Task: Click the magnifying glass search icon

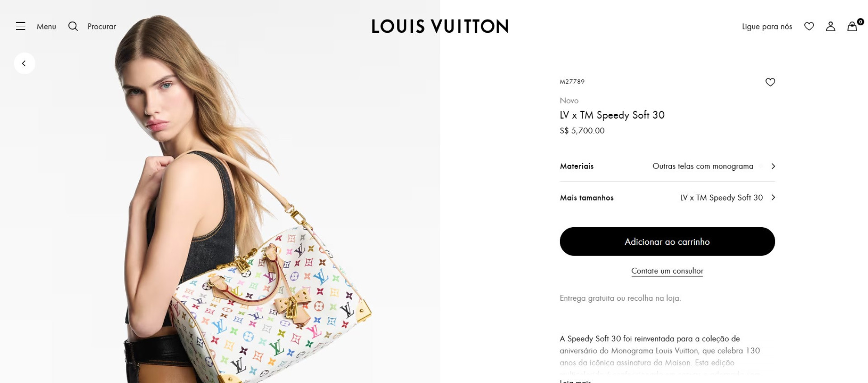Action: pos(73,26)
